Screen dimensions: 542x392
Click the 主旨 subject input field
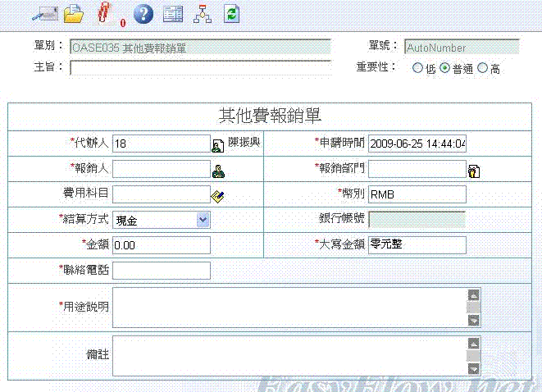(200, 68)
